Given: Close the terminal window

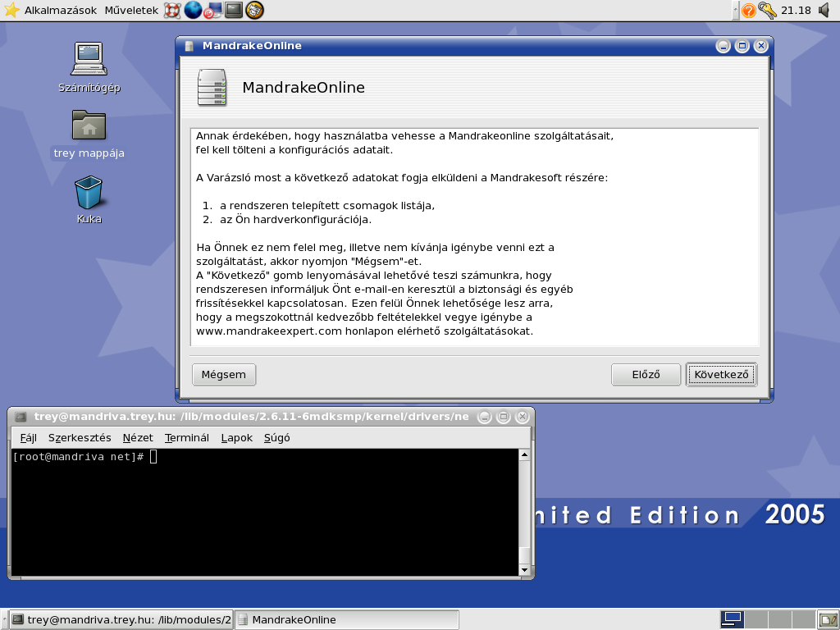Looking at the screenshot, I should [x=523, y=417].
